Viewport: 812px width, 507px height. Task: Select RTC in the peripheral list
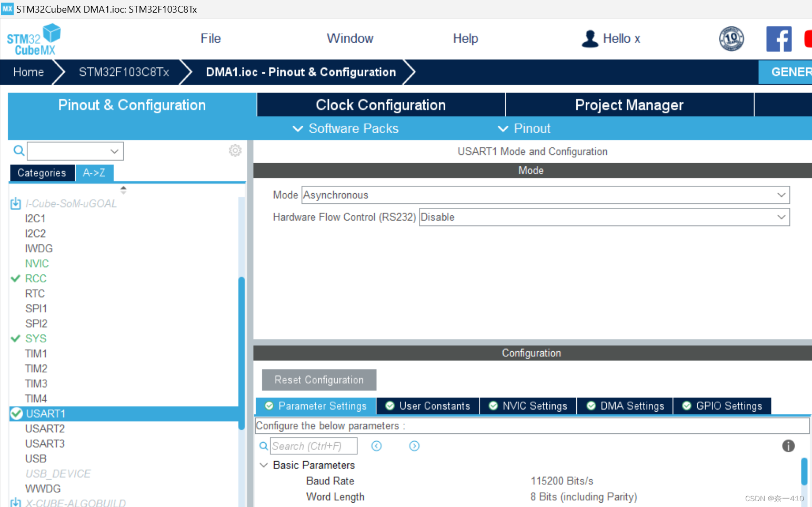35,293
